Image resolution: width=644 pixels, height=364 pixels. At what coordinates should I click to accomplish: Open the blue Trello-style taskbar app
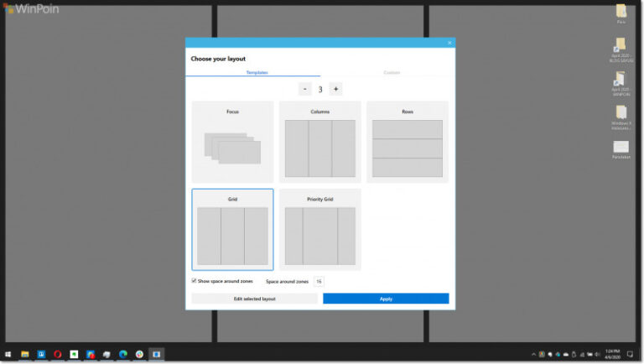41,354
